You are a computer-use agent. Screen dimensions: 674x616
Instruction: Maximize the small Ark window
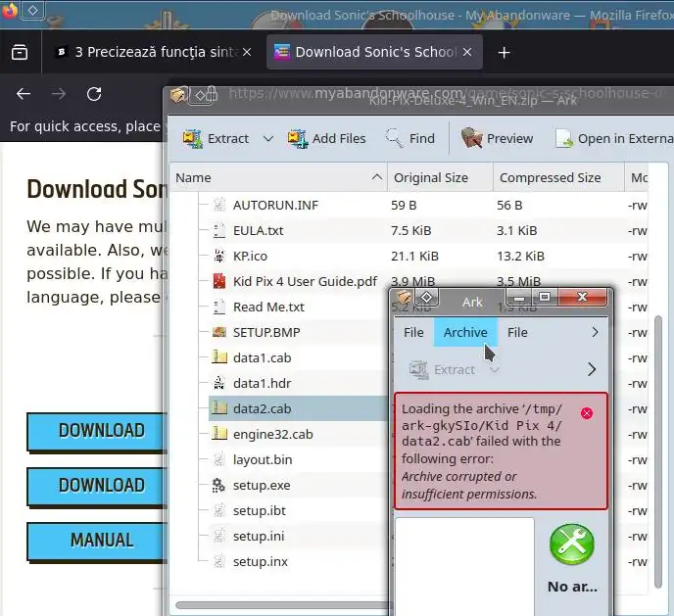tap(545, 297)
